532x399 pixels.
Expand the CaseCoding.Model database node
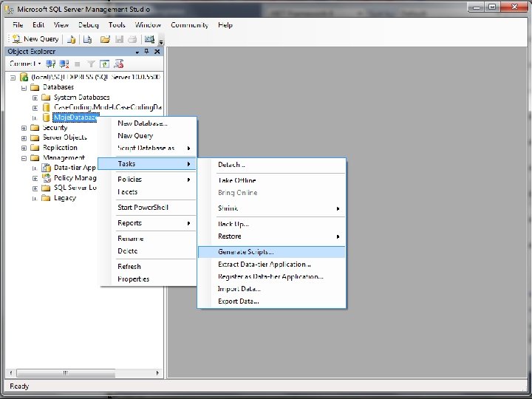click(35, 108)
